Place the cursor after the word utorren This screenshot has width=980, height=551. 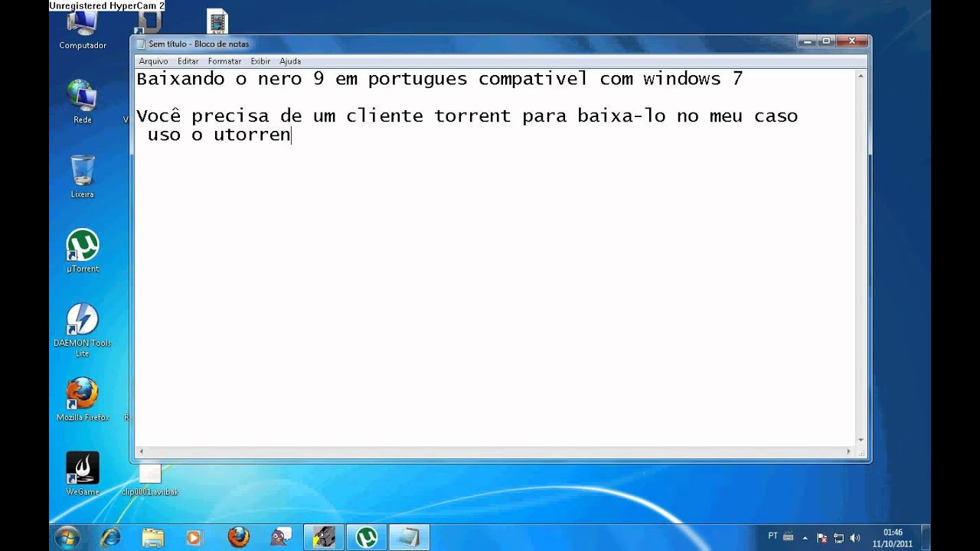pyautogui.click(x=292, y=135)
